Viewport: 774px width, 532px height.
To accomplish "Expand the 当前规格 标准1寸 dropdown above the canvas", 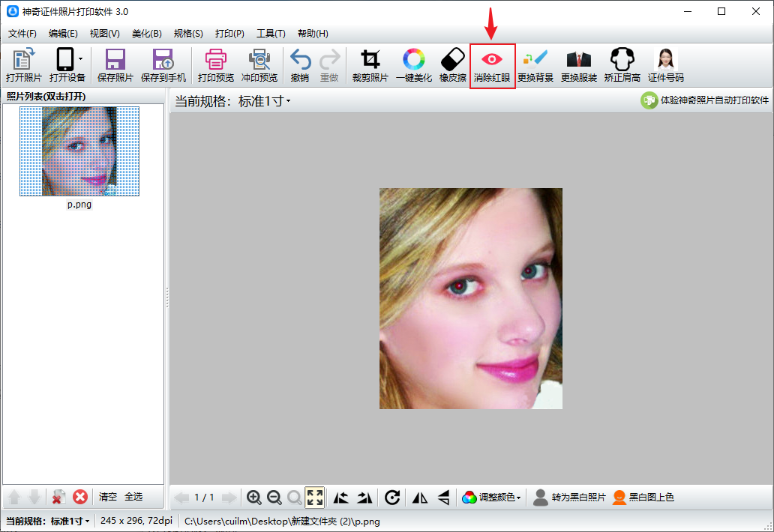I will [264, 101].
